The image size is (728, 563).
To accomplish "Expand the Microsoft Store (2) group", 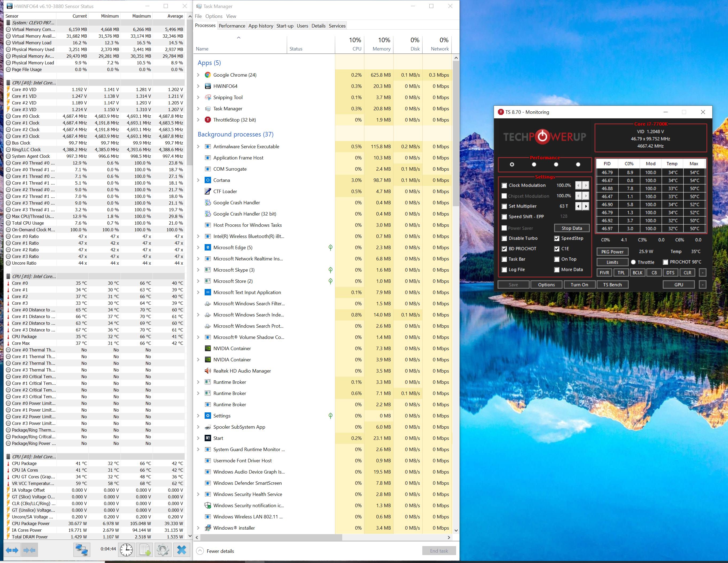I will tap(198, 281).
